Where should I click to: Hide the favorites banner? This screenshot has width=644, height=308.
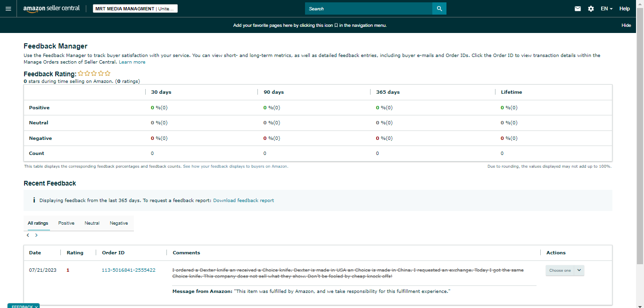tap(626, 25)
